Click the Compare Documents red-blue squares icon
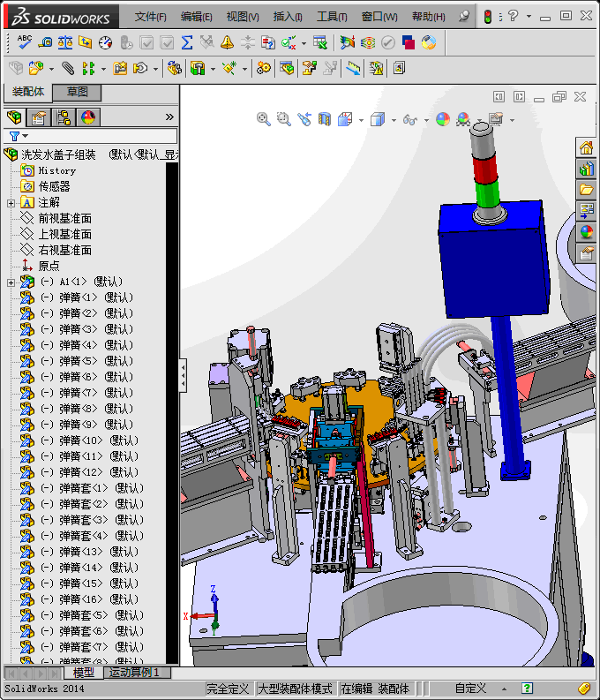This screenshot has height=700, width=600. (409, 42)
